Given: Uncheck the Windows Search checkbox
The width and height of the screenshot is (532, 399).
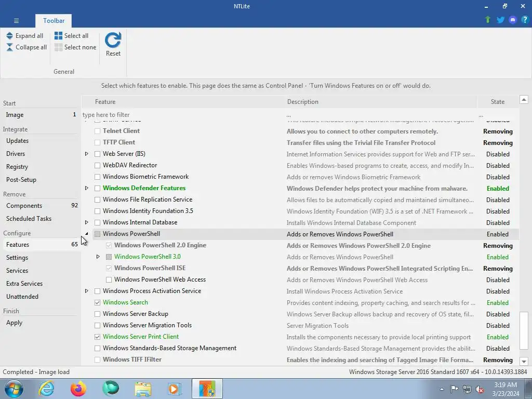Looking at the screenshot, I should pyautogui.click(x=97, y=302).
